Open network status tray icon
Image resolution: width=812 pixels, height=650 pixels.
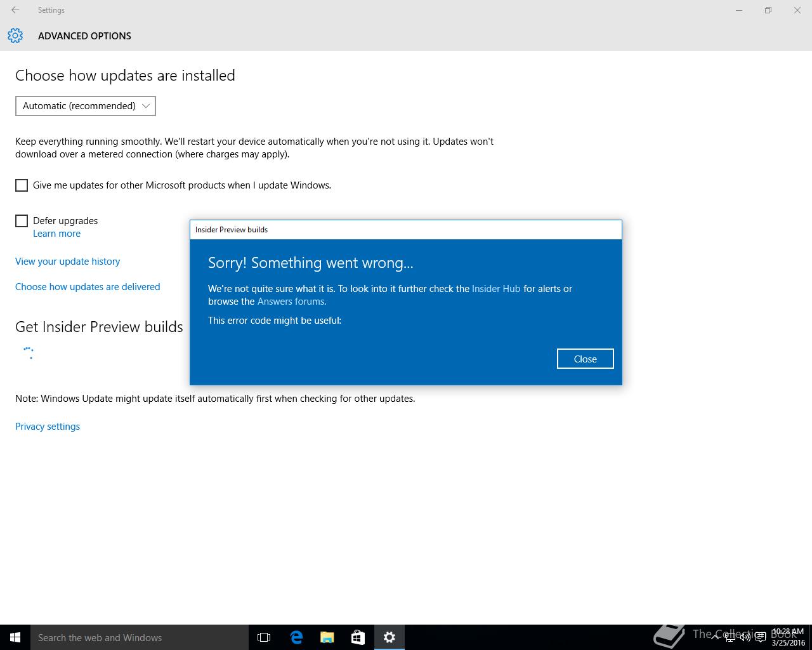pos(730,637)
